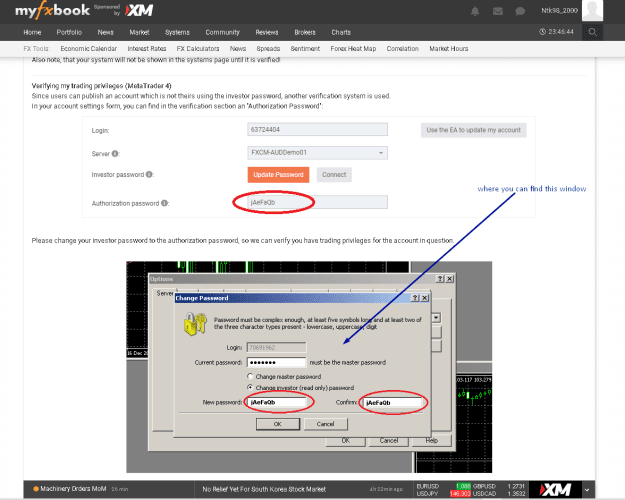Open FX Calculators tool link
The height and width of the screenshot is (500, 625).
pyautogui.click(x=198, y=49)
